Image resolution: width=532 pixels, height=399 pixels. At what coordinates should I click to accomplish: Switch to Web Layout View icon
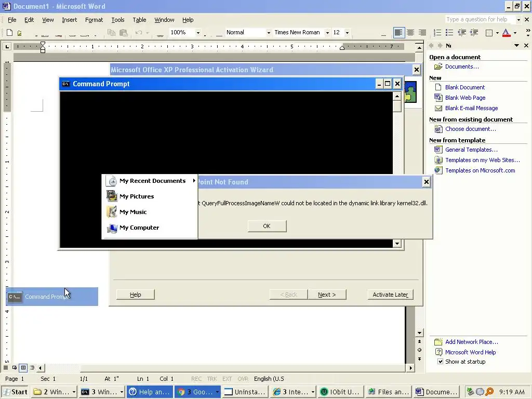(x=15, y=367)
